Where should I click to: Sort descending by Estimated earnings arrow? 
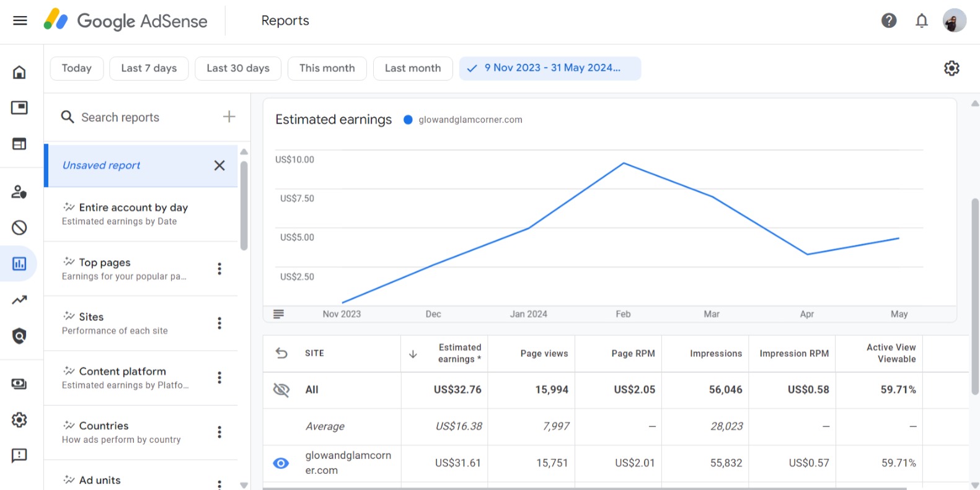[x=413, y=354]
